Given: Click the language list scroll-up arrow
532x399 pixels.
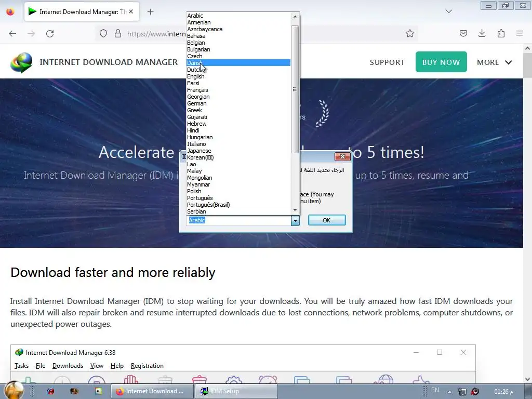Looking at the screenshot, I should 295,16.
